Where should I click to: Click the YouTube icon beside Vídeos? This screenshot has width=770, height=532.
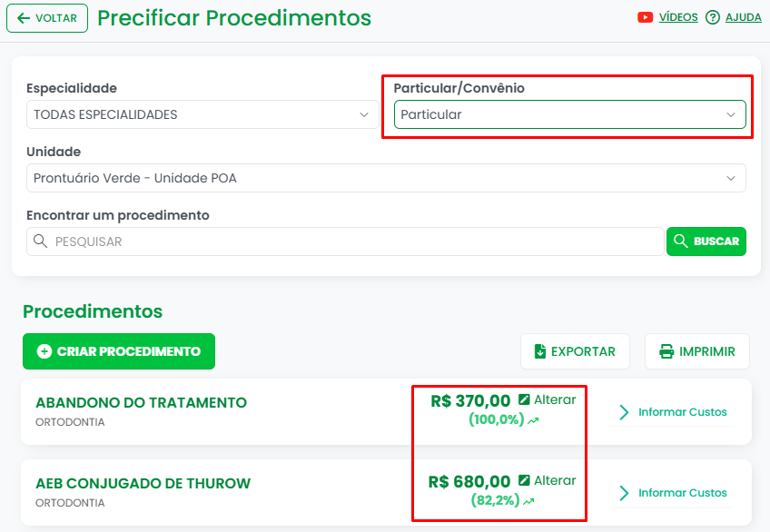point(646,17)
